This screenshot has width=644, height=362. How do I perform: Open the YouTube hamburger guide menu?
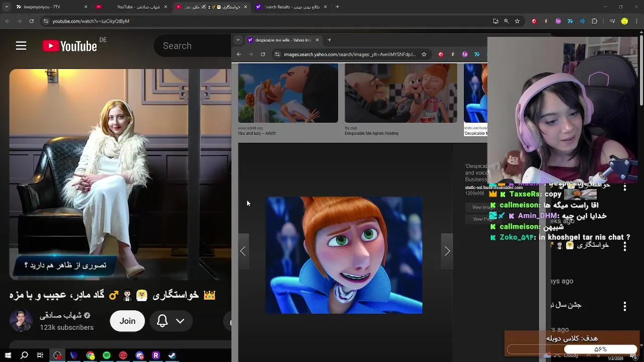pos(21,46)
